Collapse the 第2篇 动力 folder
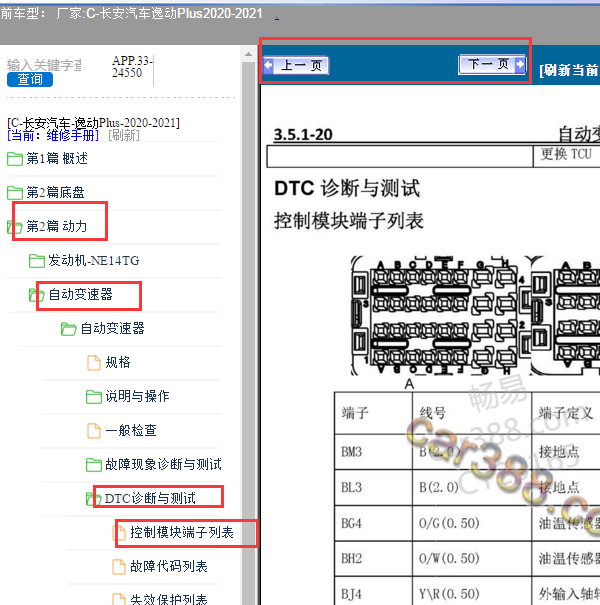 (57, 226)
